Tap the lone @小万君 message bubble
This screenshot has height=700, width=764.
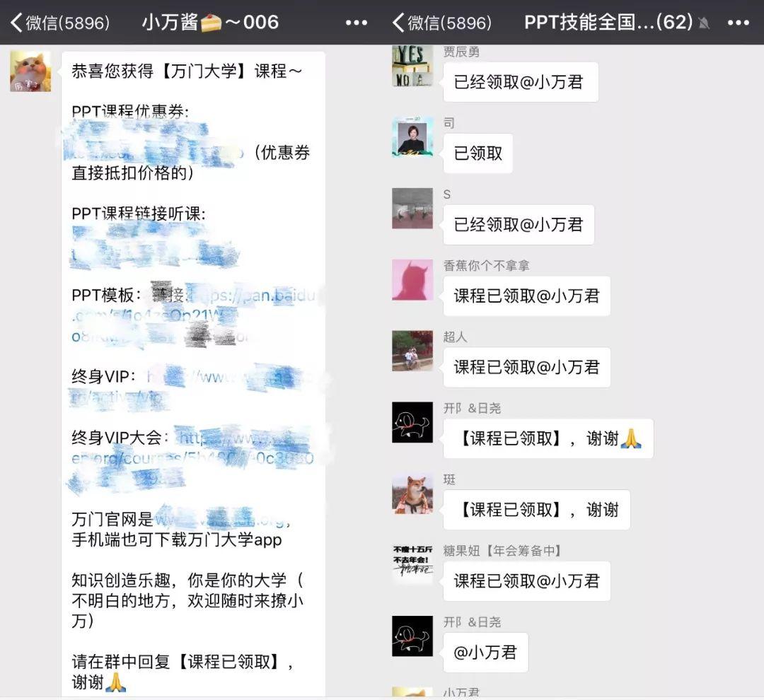point(485,652)
